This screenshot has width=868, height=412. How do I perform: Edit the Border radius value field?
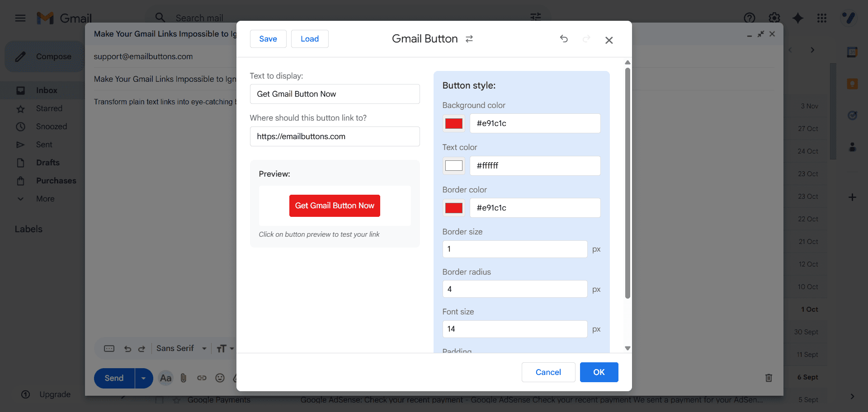pyautogui.click(x=514, y=289)
